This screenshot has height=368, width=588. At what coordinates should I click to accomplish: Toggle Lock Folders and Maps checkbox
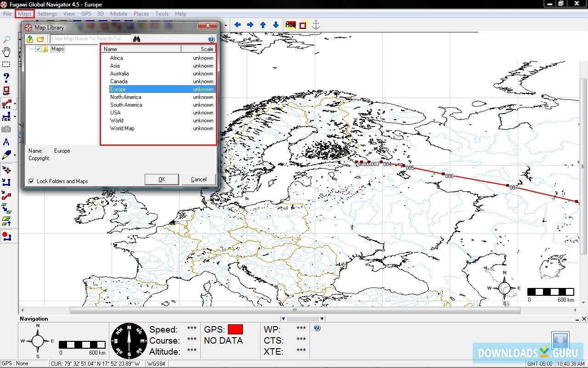pyautogui.click(x=31, y=181)
